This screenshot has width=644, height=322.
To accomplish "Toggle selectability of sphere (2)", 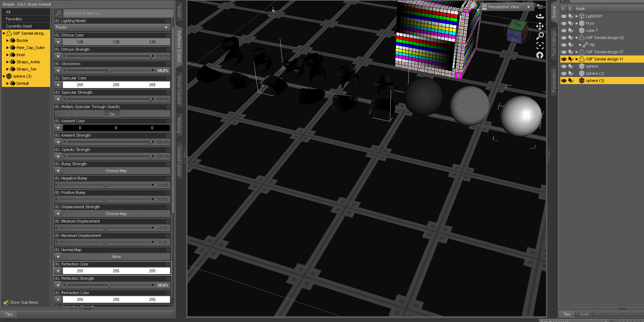I will coord(571,73).
